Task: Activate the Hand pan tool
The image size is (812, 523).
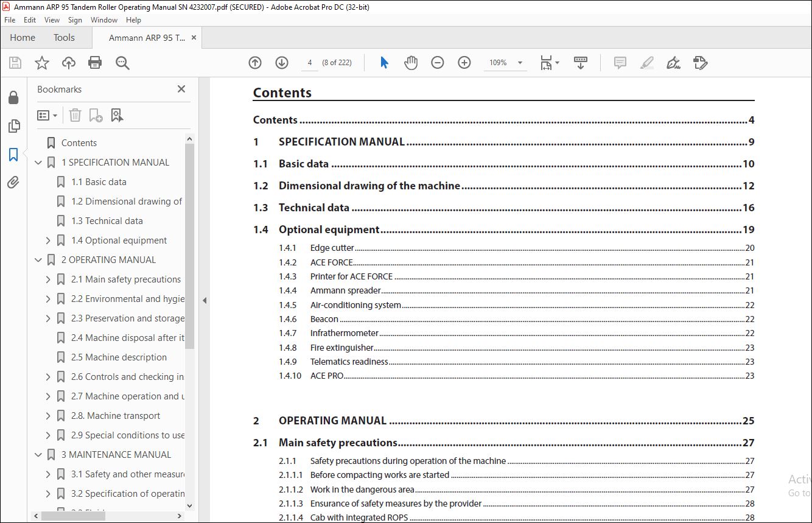Action: 411,63
